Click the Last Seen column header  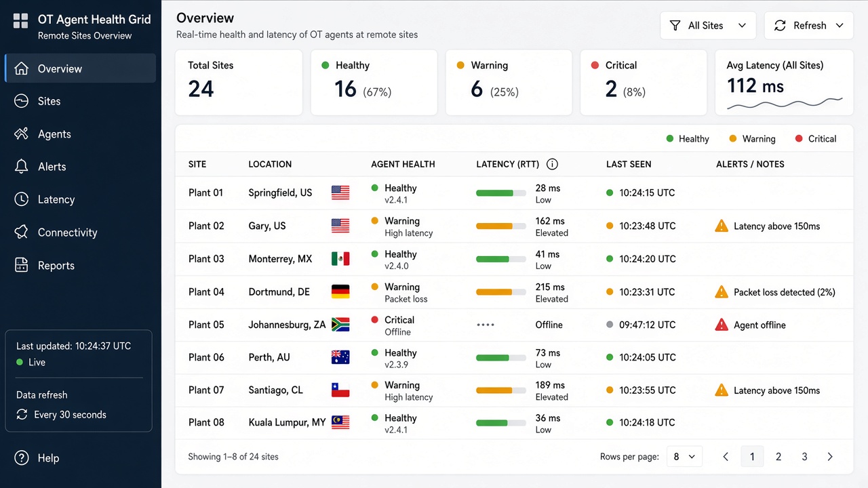[629, 164]
